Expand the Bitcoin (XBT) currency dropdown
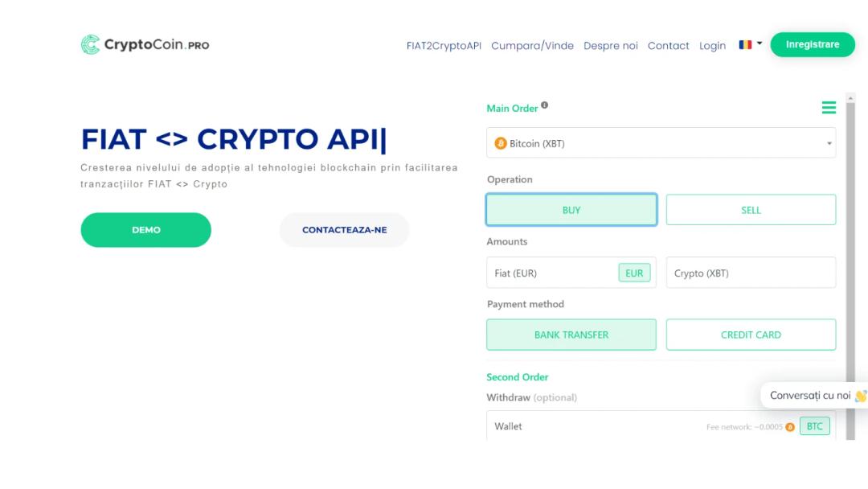The image size is (868, 489). [661, 143]
